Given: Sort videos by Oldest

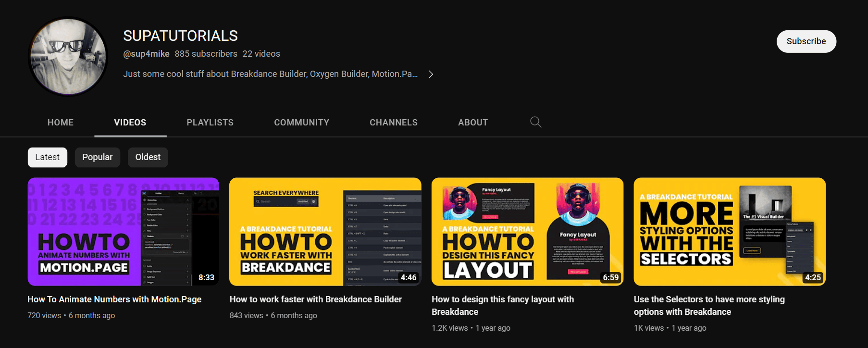Looking at the screenshot, I should coord(148,157).
